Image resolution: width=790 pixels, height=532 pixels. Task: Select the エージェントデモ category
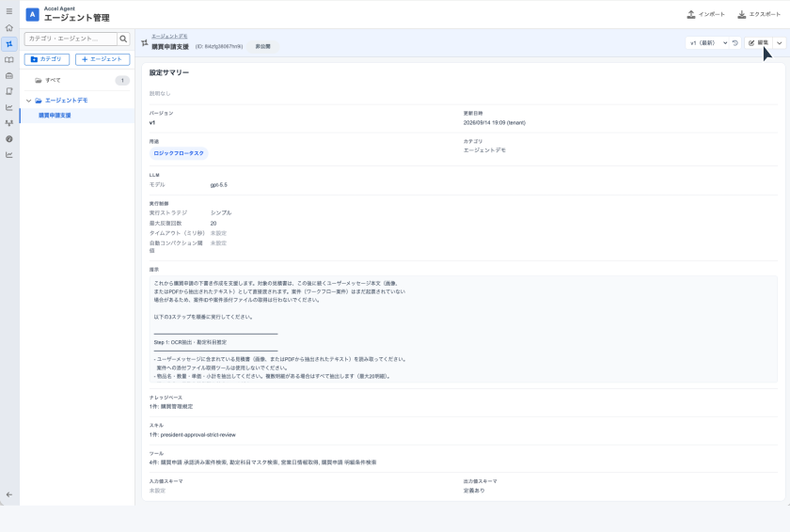point(66,101)
